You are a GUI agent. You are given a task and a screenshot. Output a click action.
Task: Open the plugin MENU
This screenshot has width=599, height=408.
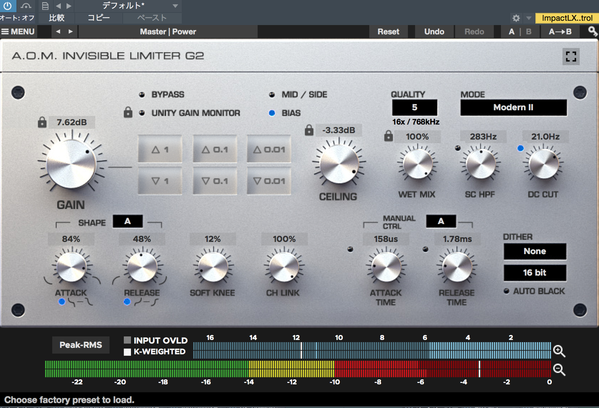point(18,31)
